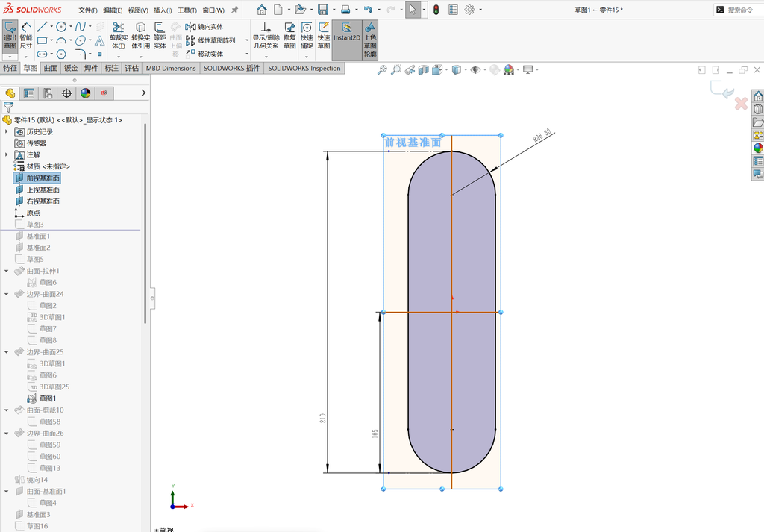Open Display/Delete Relations (显示/删除几何关系)

point(266,36)
